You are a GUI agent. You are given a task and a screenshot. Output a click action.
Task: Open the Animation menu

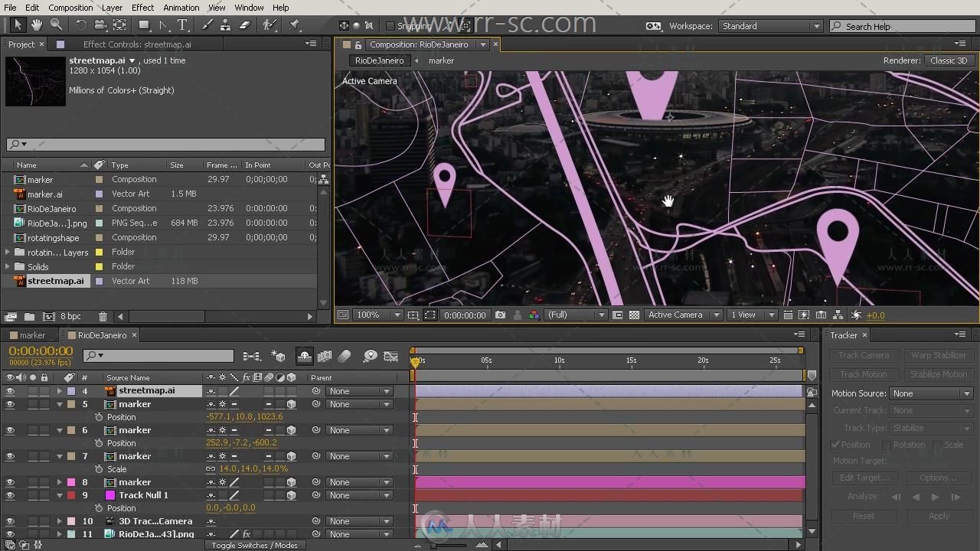click(x=181, y=8)
